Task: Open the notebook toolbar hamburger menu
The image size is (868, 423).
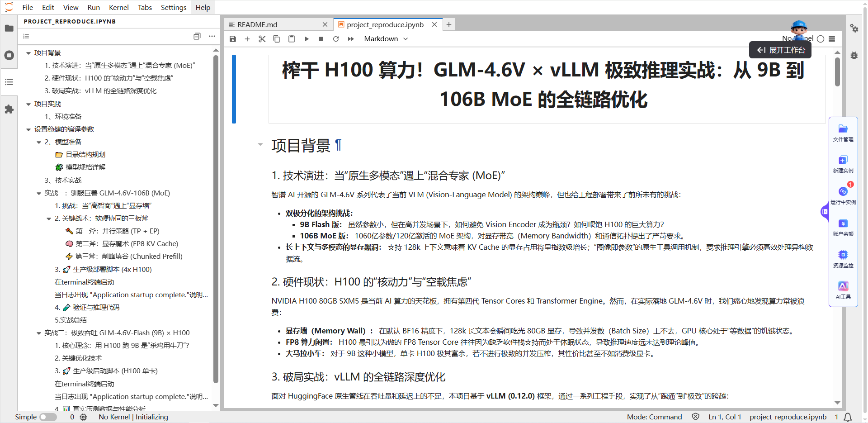Action: (832, 39)
